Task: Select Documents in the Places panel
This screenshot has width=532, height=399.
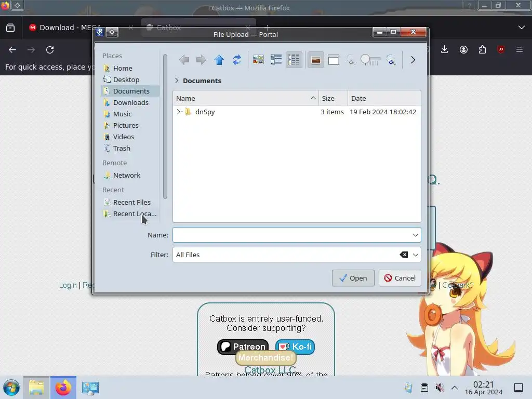Action: [130, 91]
